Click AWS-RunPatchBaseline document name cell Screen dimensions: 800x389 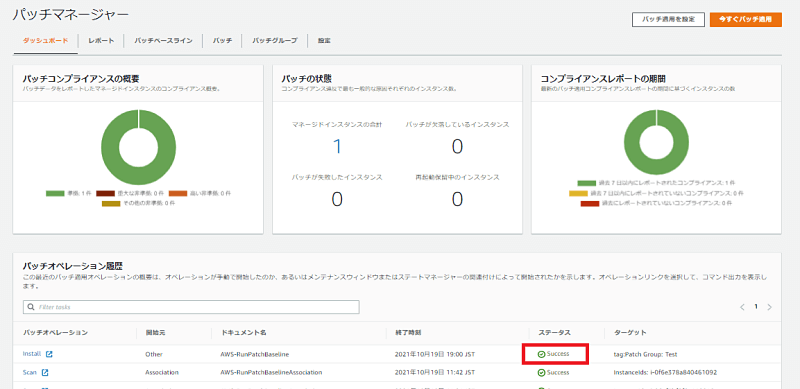pyautogui.click(x=255, y=354)
